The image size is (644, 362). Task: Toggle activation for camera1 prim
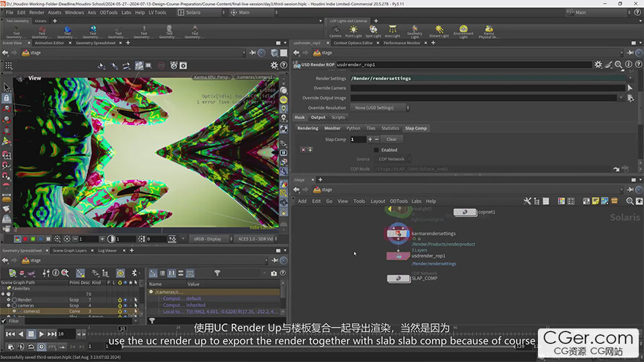pyautogui.click(x=119, y=312)
